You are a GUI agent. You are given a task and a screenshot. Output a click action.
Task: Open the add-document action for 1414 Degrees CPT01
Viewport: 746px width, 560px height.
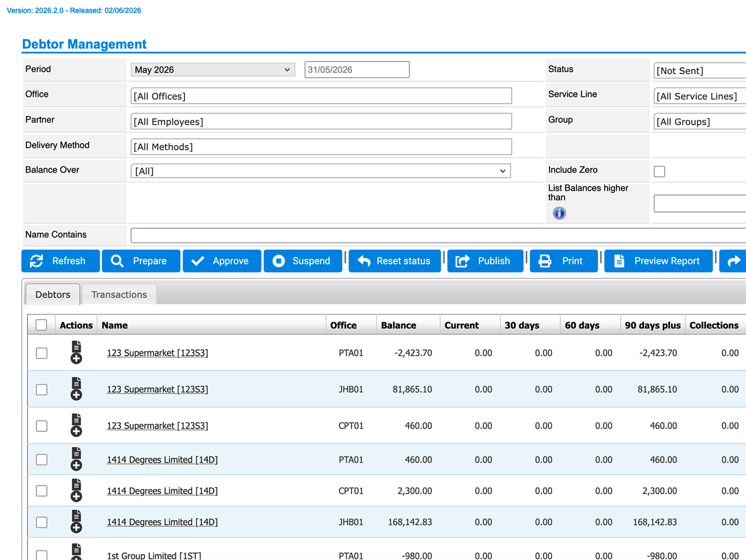point(76,490)
